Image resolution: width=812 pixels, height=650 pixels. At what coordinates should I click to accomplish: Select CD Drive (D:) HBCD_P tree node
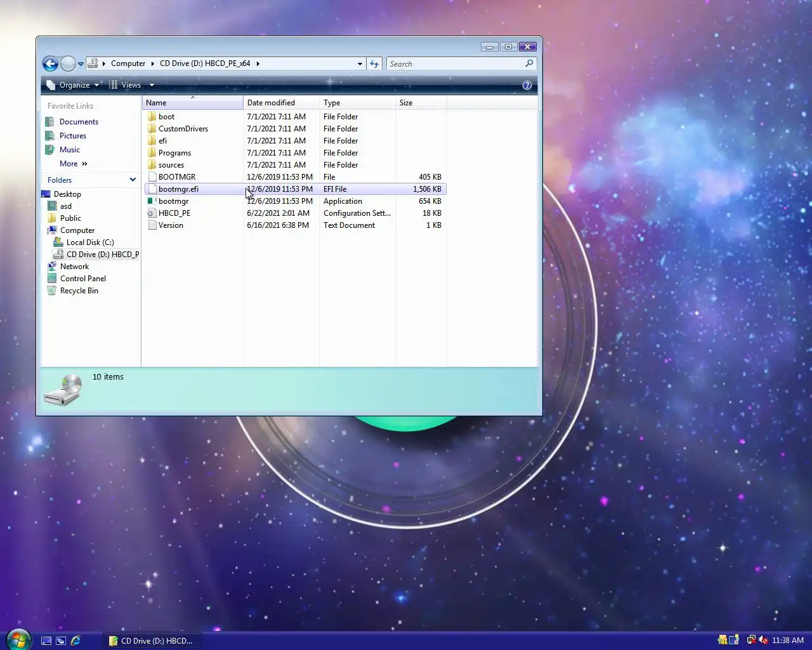[x=103, y=255]
